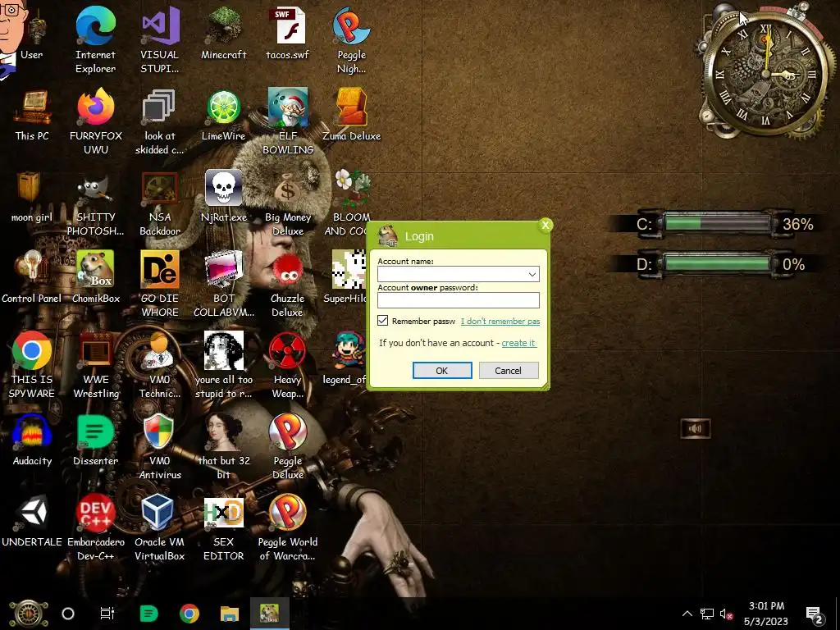This screenshot has width=840, height=630.
Task: Select the moon girl icon
Action: (x=32, y=196)
